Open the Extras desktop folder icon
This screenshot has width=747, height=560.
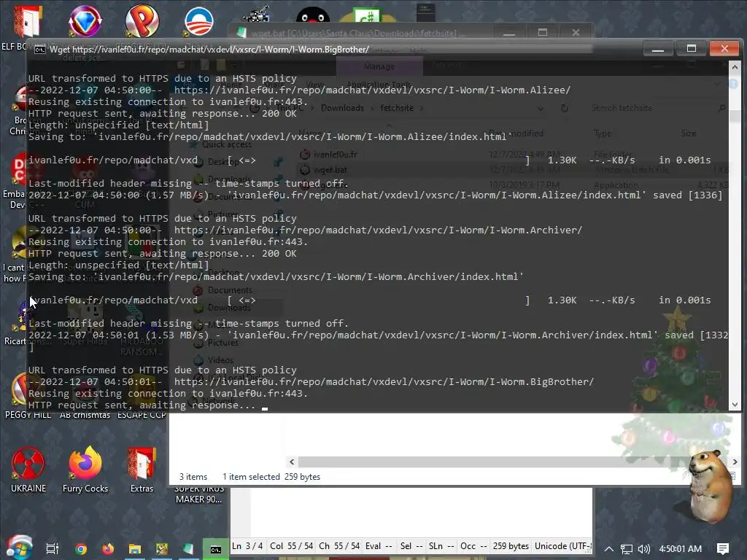pos(142,470)
